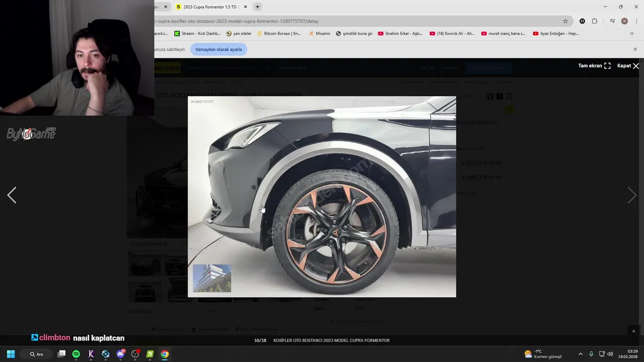Image resolution: width=644 pixels, height=362 pixels.
Task: Click the microphone icon in system tray
Action: [x=591, y=354]
